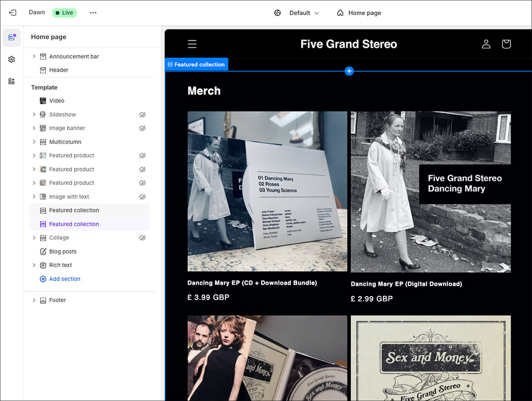Image resolution: width=532 pixels, height=401 pixels.
Task: Click the account icon in the preview header
Action: pyautogui.click(x=486, y=44)
